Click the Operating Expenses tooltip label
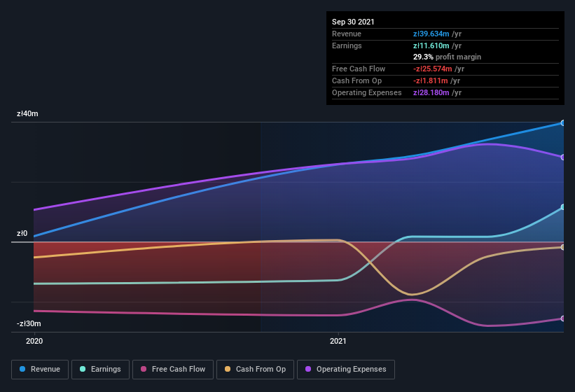The image size is (575, 392). pos(367,92)
